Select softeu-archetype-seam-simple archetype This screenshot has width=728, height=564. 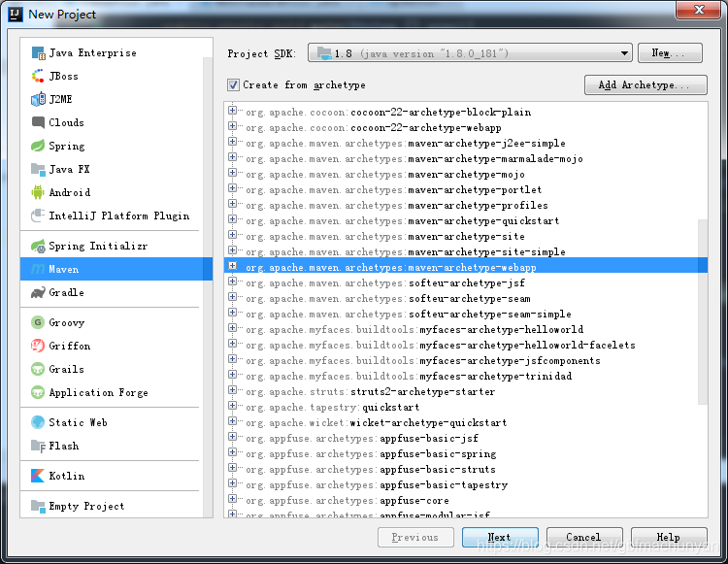(x=409, y=315)
